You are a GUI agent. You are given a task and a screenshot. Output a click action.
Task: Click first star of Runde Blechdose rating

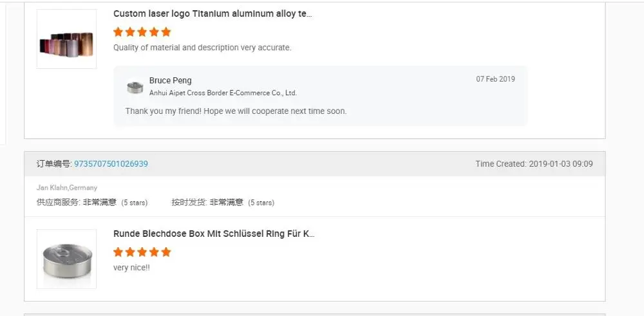point(118,252)
